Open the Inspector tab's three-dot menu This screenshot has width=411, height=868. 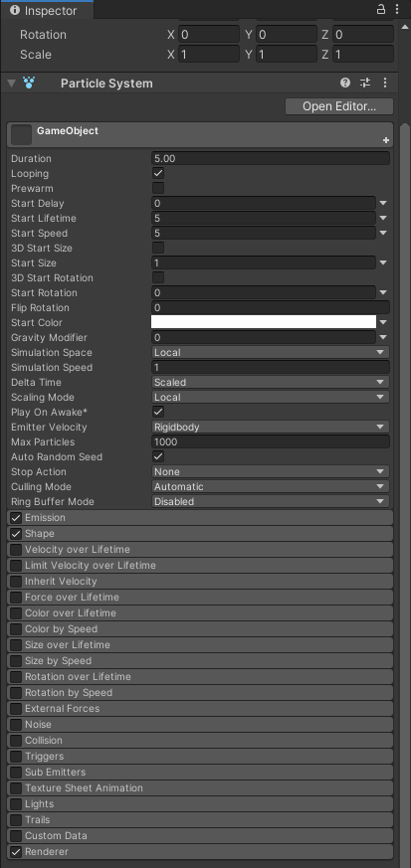[x=397, y=9]
